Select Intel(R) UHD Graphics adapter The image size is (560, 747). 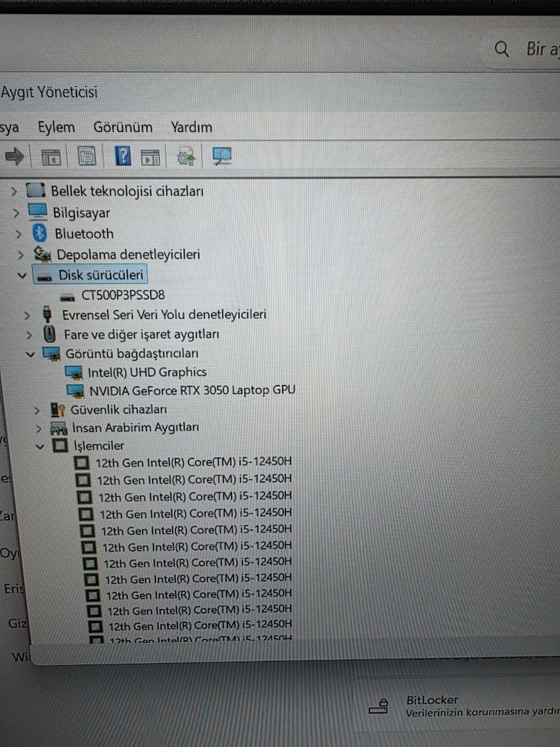coord(147,372)
